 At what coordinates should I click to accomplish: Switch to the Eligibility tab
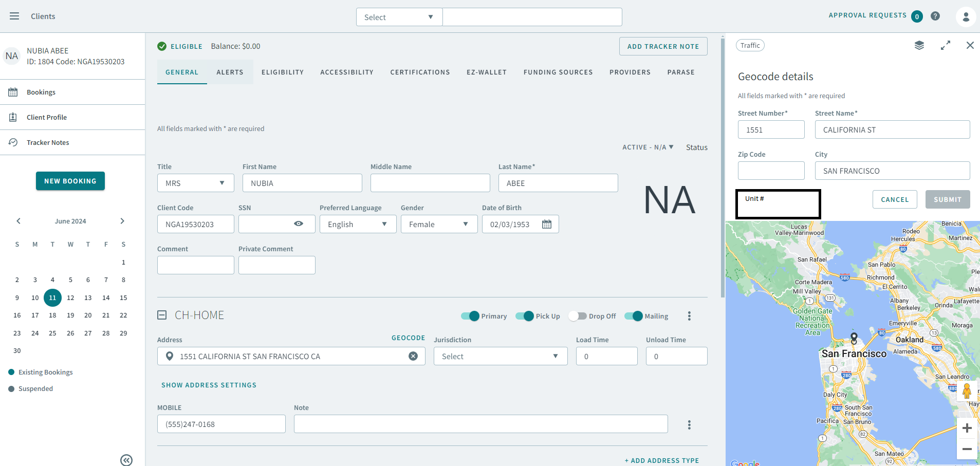(283, 72)
